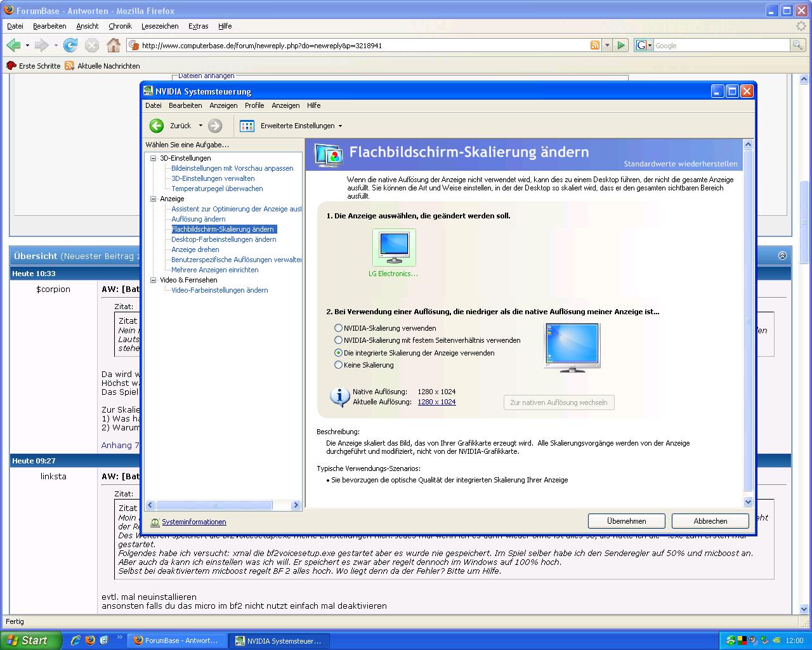Viewport: 812px width, 650px height.
Task: Collapse the Video & Fernsehen tree node
Action: click(153, 280)
